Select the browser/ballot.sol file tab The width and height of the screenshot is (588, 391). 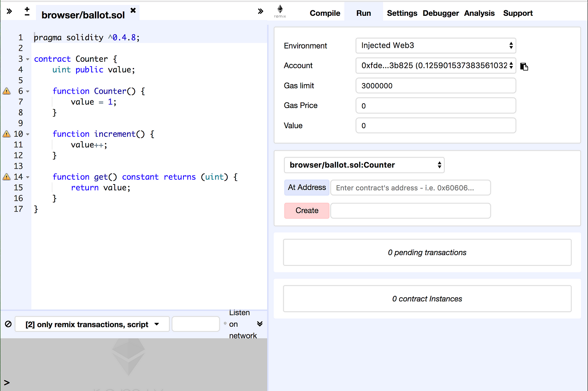click(83, 15)
